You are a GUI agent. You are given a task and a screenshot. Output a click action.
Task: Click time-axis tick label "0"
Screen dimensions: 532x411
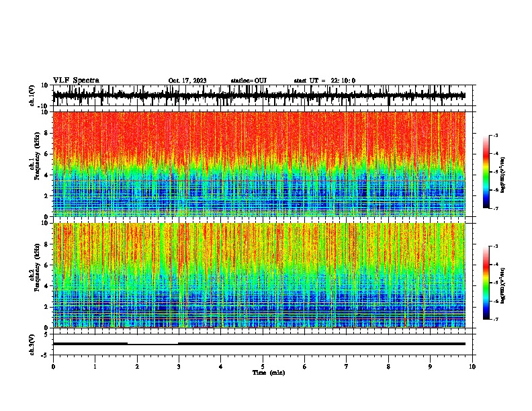[x=53, y=367]
